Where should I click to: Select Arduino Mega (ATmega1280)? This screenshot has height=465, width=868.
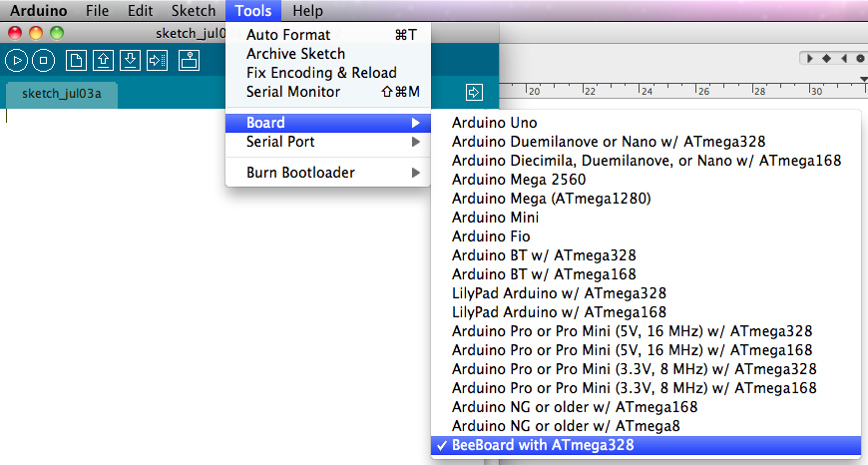pos(647,199)
